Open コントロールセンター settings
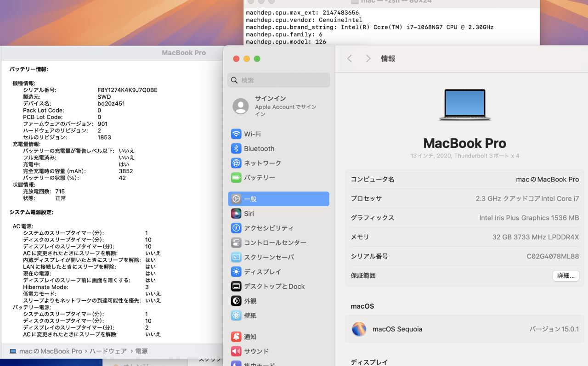The width and height of the screenshot is (588, 366). click(x=275, y=242)
